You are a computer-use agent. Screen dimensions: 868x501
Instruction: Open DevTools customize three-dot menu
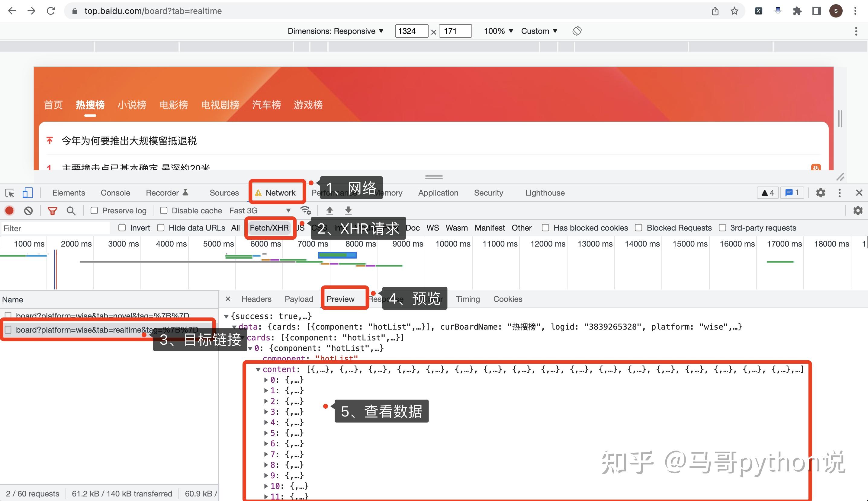839,193
